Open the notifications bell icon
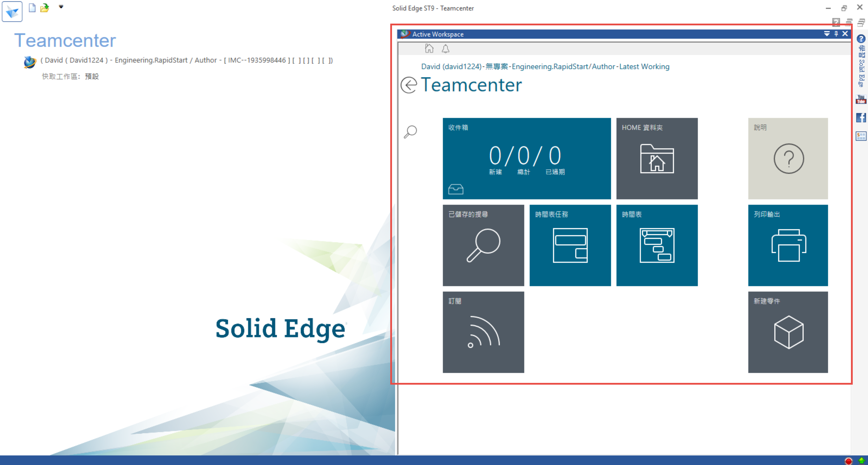The image size is (868, 465). click(445, 49)
